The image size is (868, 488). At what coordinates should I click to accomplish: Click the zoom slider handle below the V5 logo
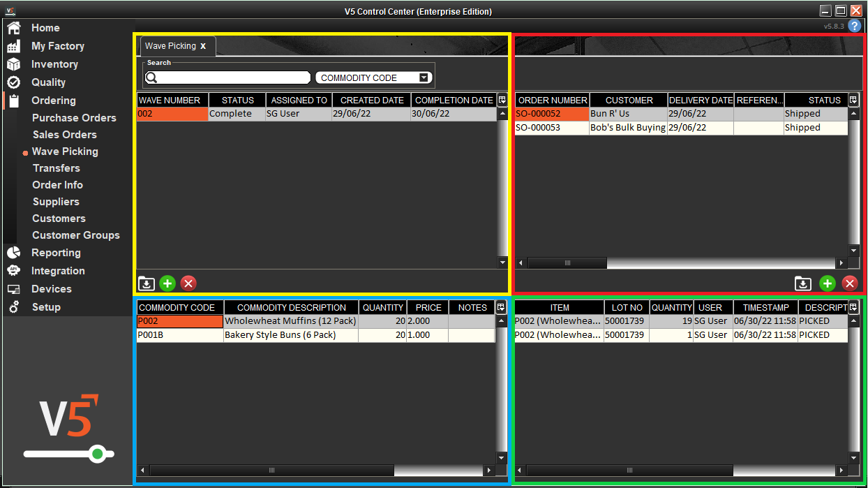(98, 454)
